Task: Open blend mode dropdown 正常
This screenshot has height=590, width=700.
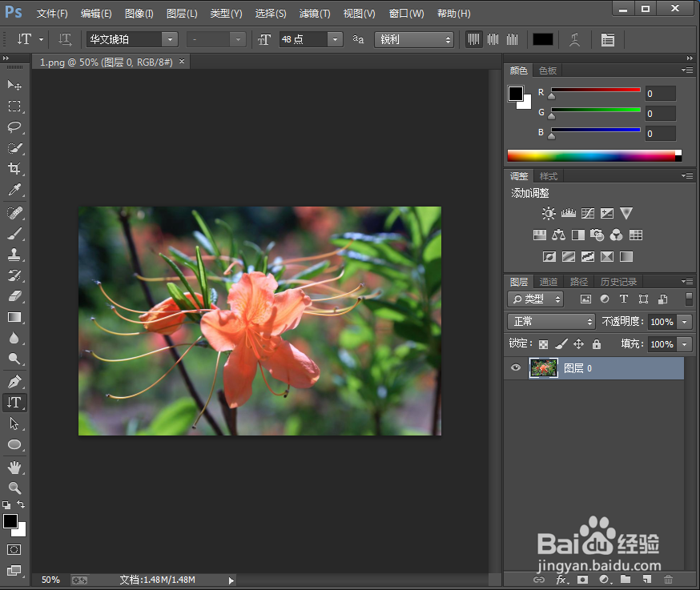Action: pyautogui.click(x=551, y=321)
